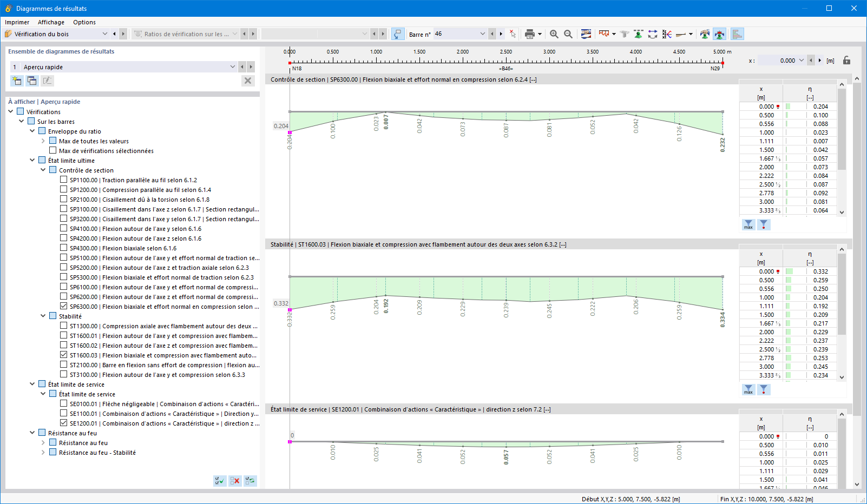The width and height of the screenshot is (867, 504).
Task: Select the Aperçu rapide diagram set field
Action: tap(124, 67)
